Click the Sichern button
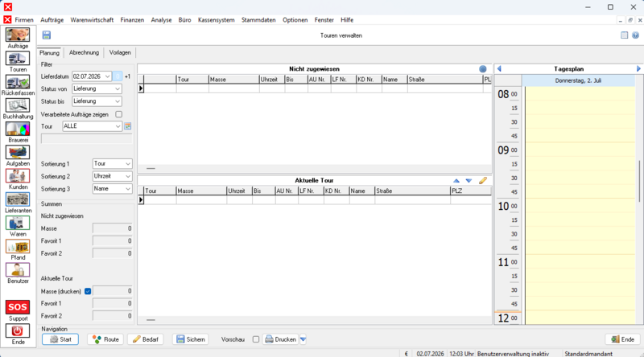Viewport: 644px width, 357px height. [191, 339]
